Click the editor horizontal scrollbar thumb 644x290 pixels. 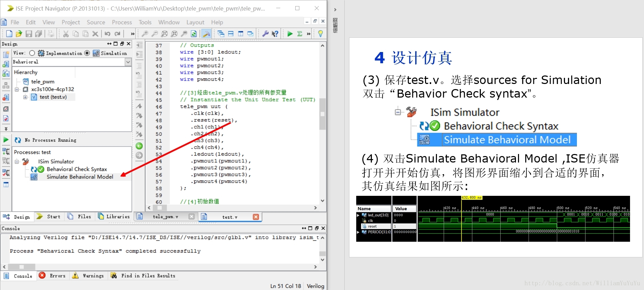point(160,208)
